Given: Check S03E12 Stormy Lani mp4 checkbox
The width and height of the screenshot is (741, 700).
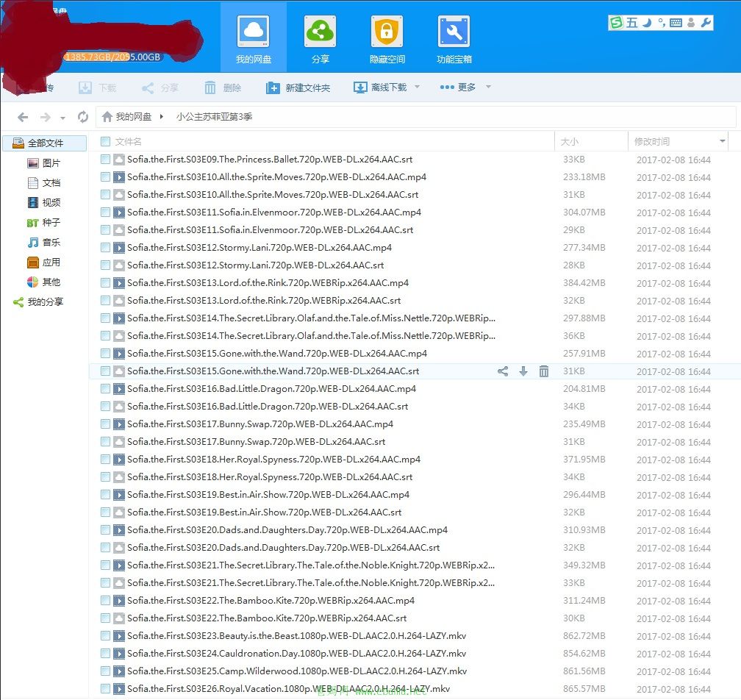Looking at the screenshot, I should [105, 247].
